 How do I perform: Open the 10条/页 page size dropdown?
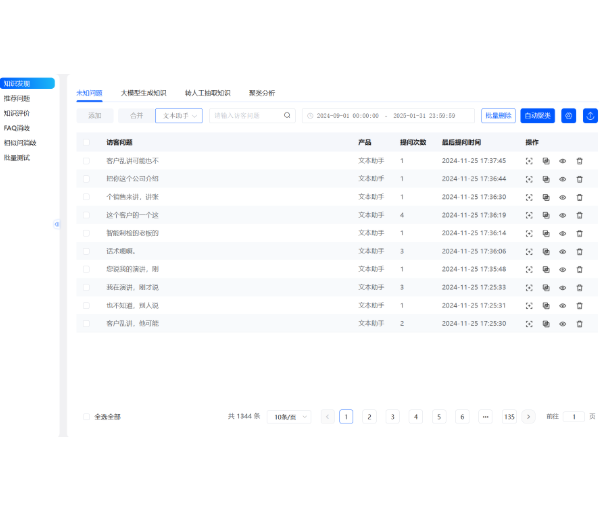tap(291, 416)
